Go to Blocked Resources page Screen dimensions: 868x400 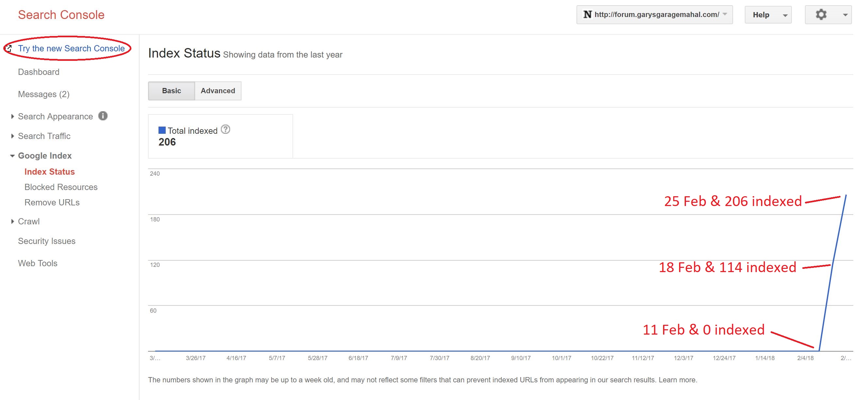pos(61,187)
